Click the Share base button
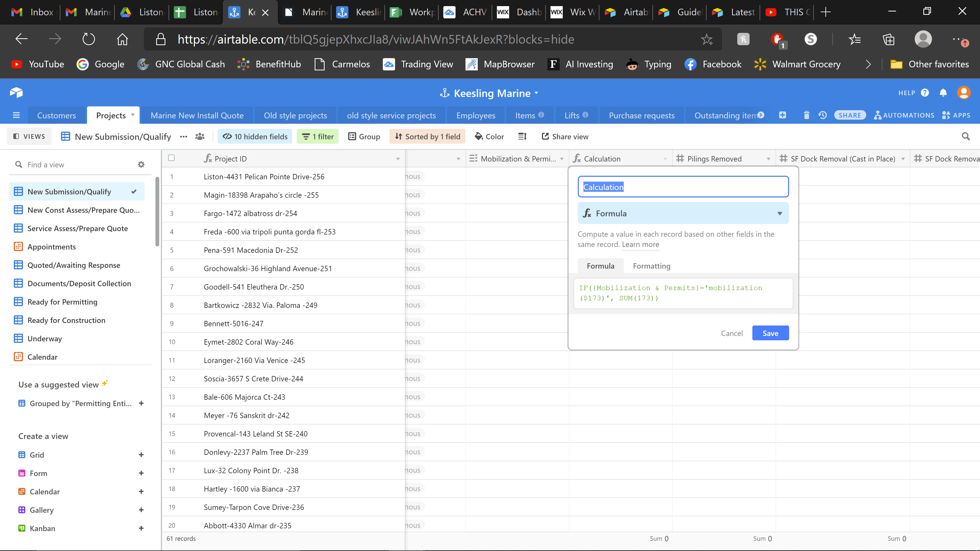Viewport: 980px width, 551px height. 850,115
